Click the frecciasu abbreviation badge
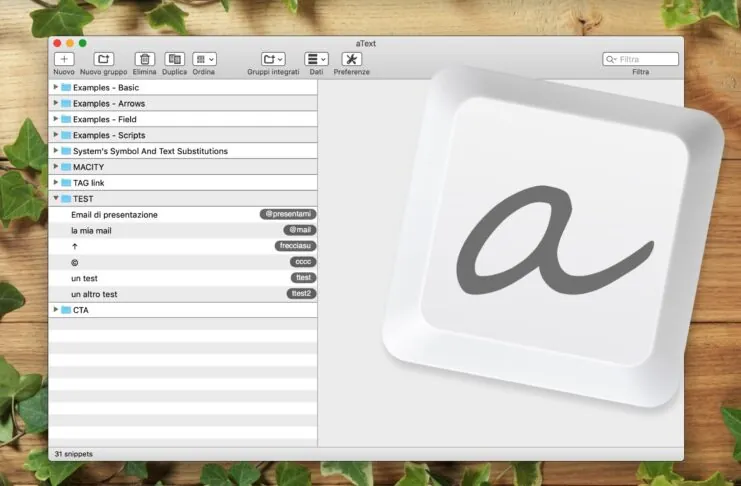Image resolution: width=741 pixels, height=486 pixels. coord(295,246)
